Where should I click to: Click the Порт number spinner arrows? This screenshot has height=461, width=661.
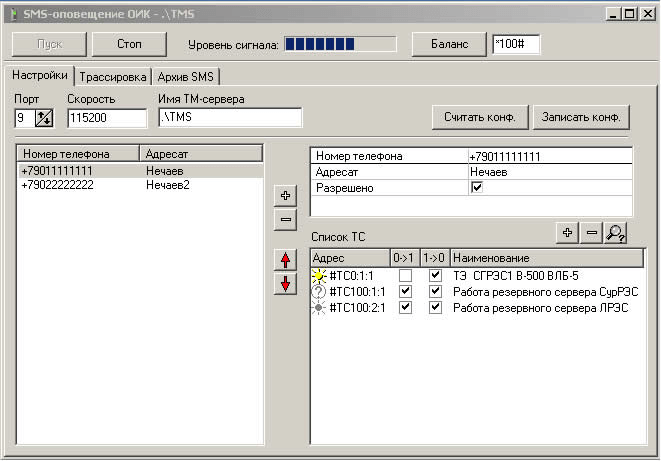pyautogui.click(x=43, y=118)
